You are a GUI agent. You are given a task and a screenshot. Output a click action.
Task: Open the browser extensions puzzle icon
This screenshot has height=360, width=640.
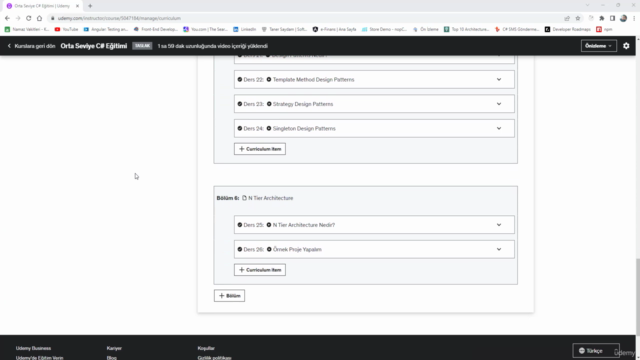602,18
